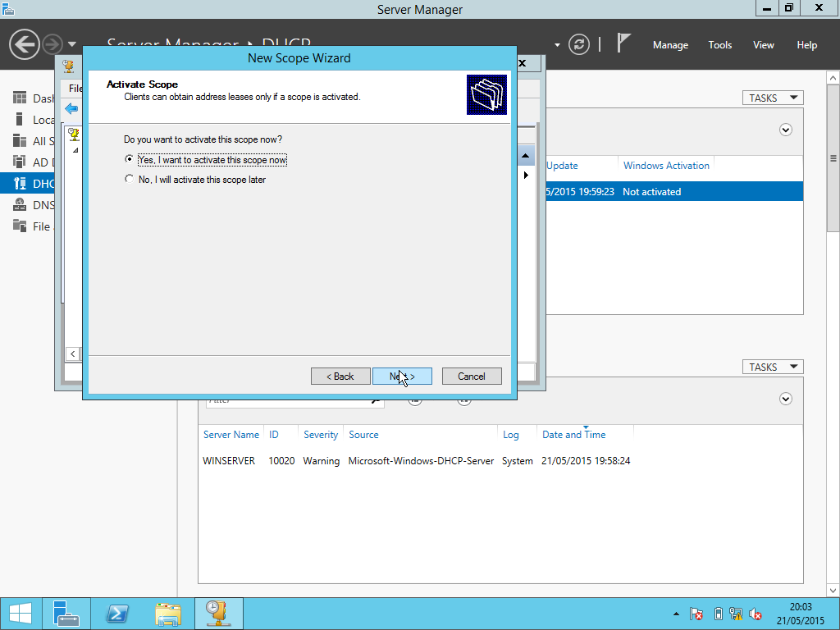The width and height of the screenshot is (840, 630).
Task: Open the Tools menu
Action: 720,45
